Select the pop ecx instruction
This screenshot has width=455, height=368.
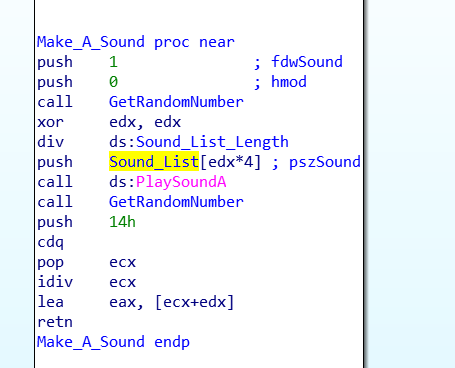point(87,263)
